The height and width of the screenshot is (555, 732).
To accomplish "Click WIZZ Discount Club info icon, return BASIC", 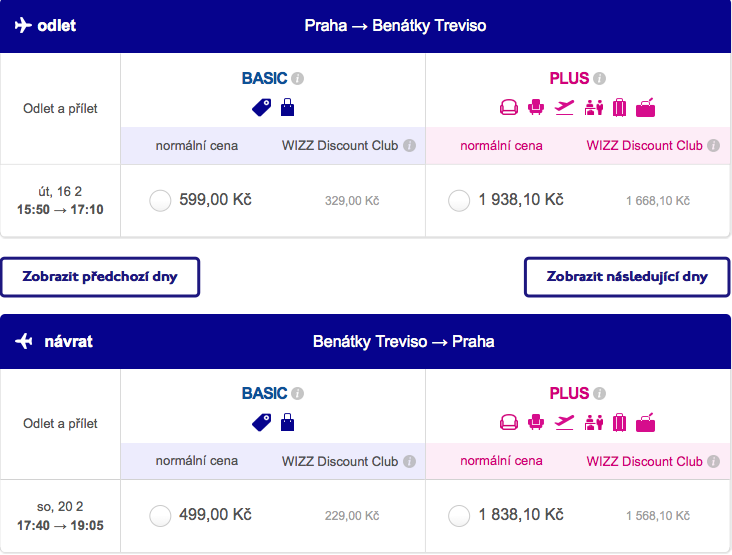I will (x=409, y=461).
